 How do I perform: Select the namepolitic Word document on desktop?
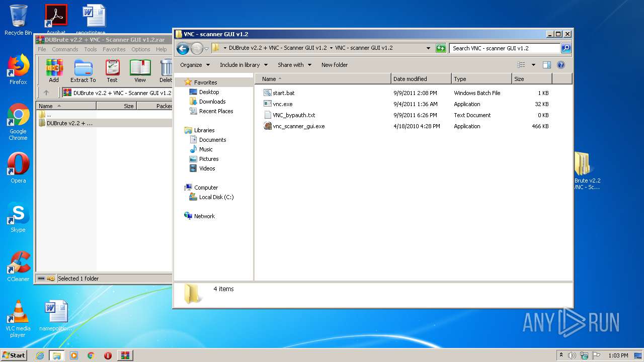pos(55,316)
